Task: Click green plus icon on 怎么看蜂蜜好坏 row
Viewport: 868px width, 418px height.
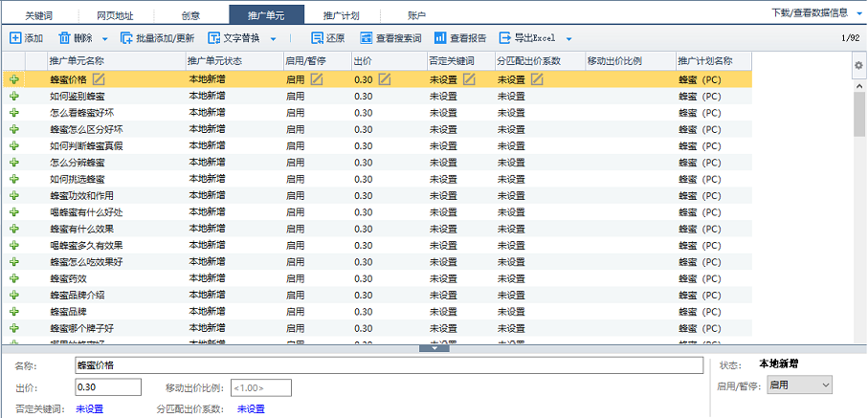Action: click(14, 113)
